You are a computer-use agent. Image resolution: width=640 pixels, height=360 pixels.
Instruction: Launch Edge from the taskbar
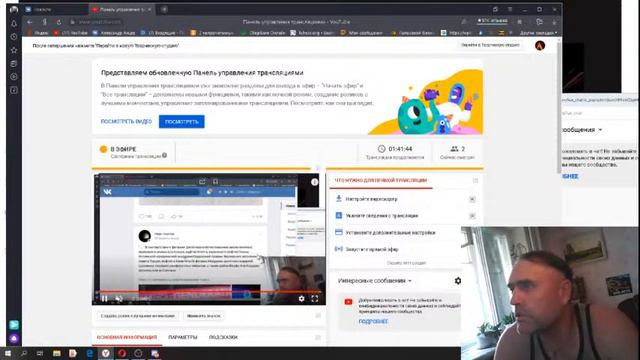click(90, 353)
